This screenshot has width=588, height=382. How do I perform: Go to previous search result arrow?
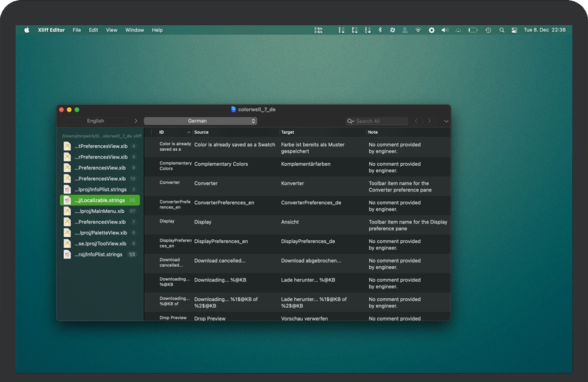tap(416, 121)
